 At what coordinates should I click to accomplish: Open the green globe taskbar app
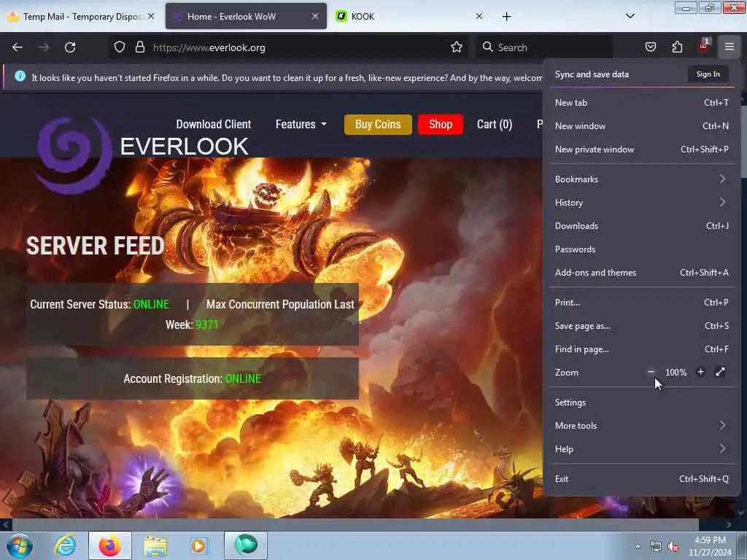(246, 545)
